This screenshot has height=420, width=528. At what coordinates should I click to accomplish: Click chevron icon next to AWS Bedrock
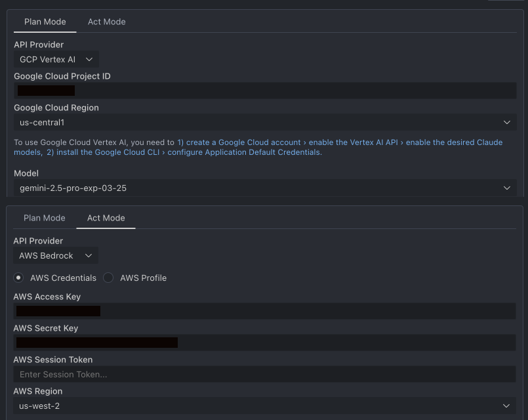click(x=89, y=256)
